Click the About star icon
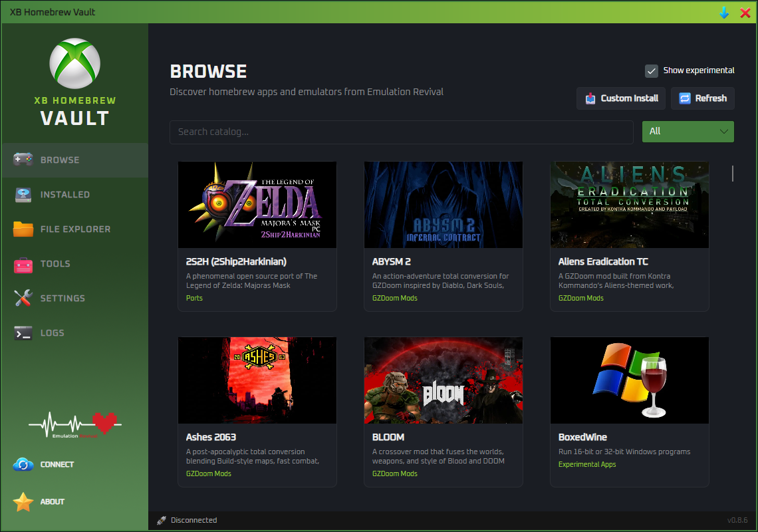The height and width of the screenshot is (532, 758). click(x=23, y=502)
